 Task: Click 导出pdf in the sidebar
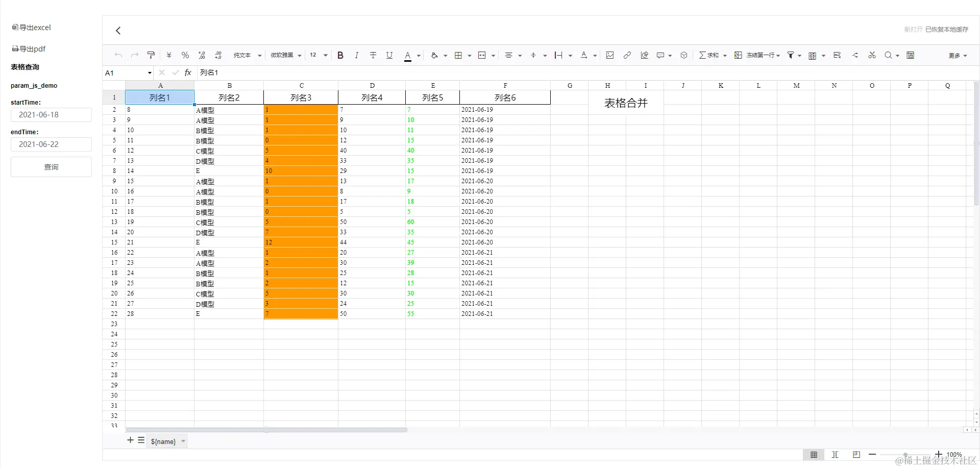coord(29,49)
